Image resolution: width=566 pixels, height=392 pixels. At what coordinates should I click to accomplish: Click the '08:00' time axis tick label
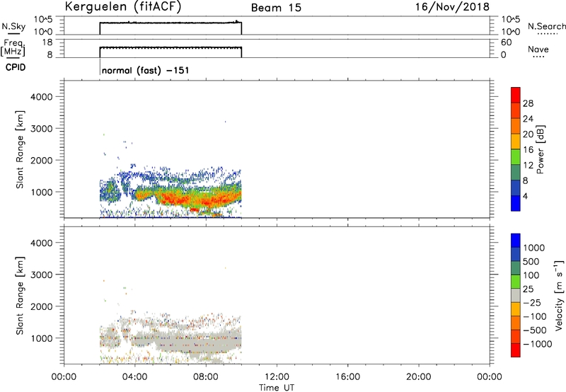[x=206, y=377]
